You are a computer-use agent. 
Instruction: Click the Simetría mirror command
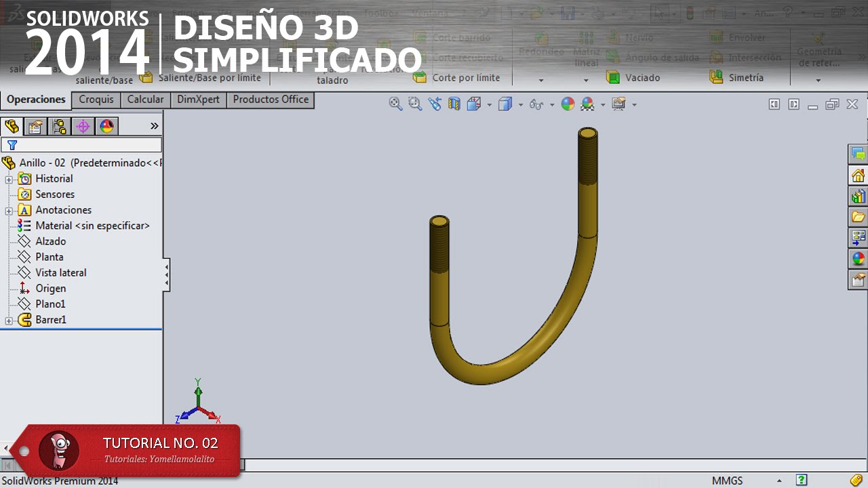click(736, 77)
